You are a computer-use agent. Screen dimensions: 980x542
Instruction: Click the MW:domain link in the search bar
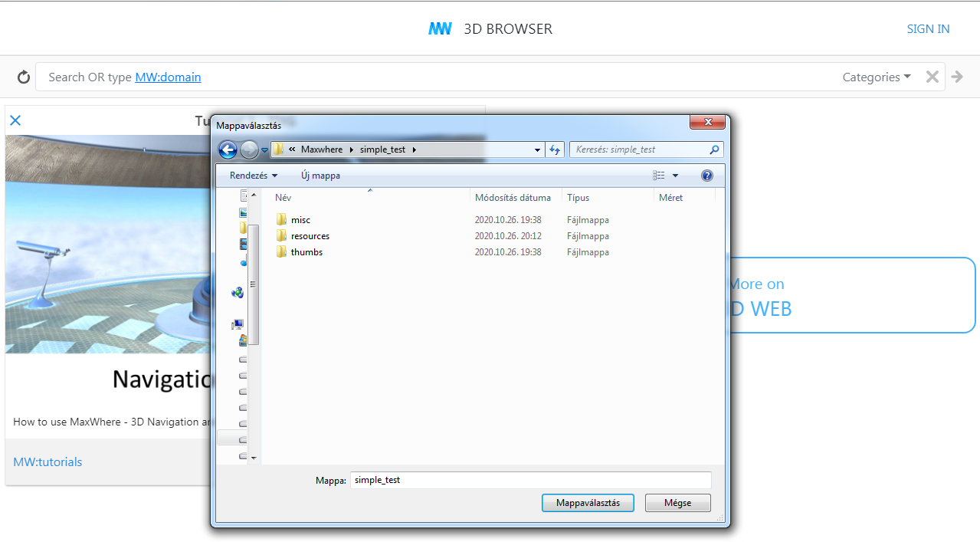pos(168,77)
